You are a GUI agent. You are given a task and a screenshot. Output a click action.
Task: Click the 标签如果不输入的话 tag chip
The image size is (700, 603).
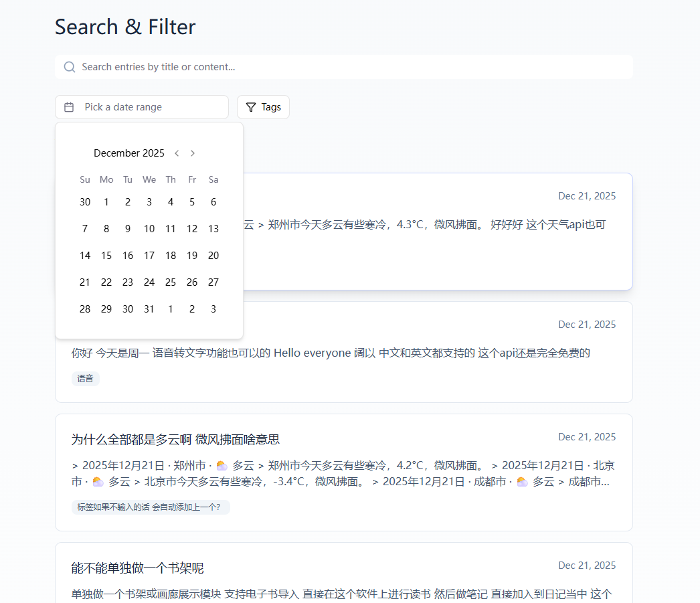coord(150,507)
